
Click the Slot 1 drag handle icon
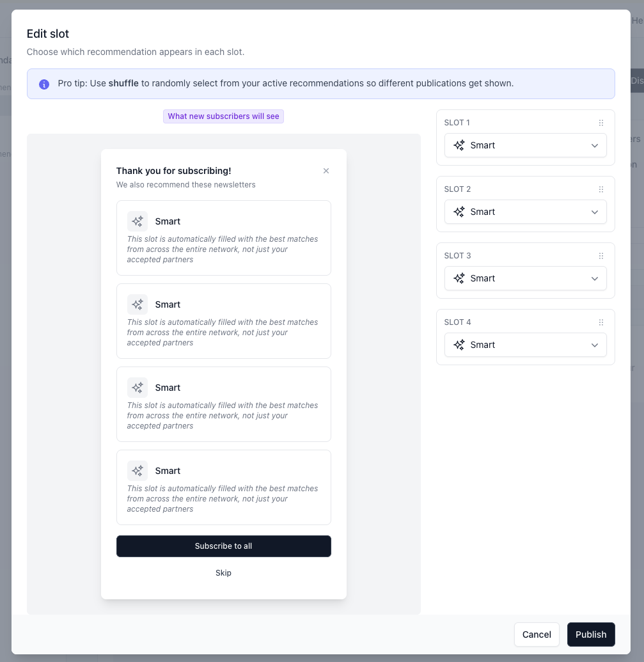pyautogui.click(x=601, y=123)
